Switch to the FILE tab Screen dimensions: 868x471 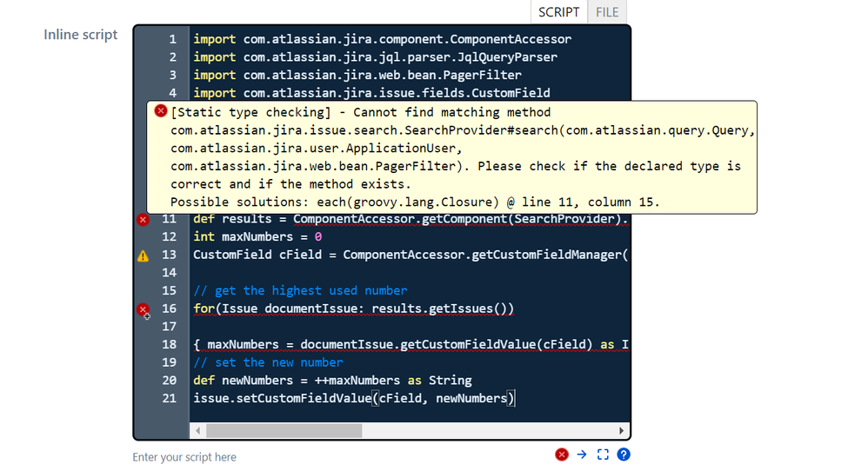(x=607, y=12)
